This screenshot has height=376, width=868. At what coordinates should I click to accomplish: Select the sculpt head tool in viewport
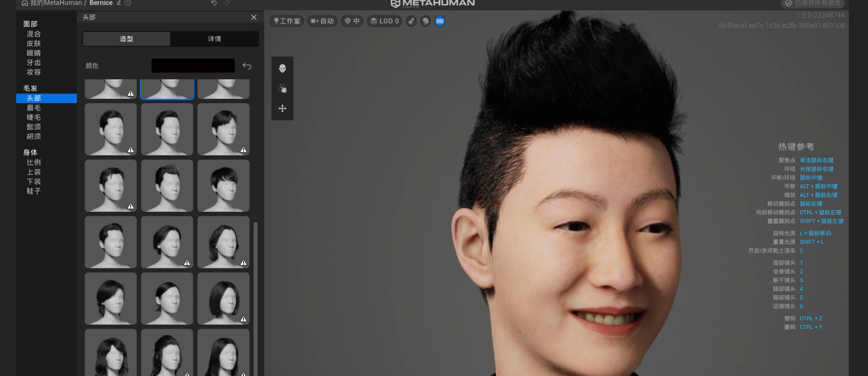click(x=282, y=68)
